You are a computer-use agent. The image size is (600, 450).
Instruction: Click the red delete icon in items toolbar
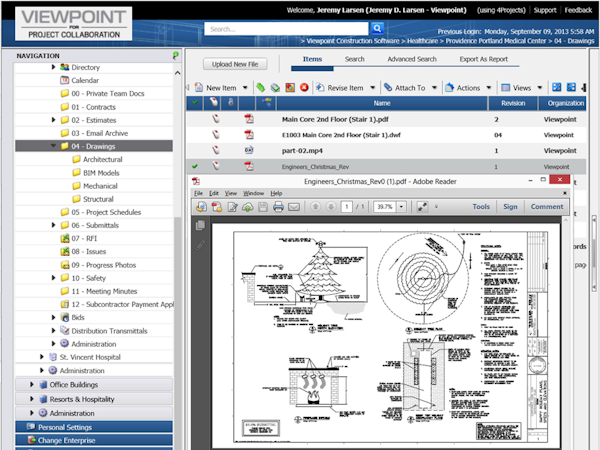(x=304, y=88)
